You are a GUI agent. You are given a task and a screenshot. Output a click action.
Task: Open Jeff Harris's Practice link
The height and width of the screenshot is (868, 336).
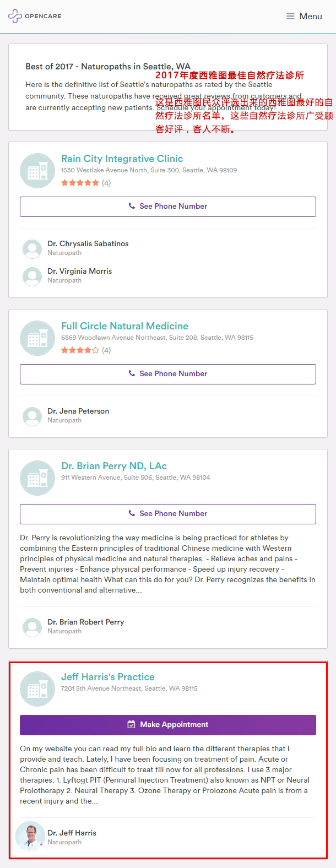pos(108,677)
